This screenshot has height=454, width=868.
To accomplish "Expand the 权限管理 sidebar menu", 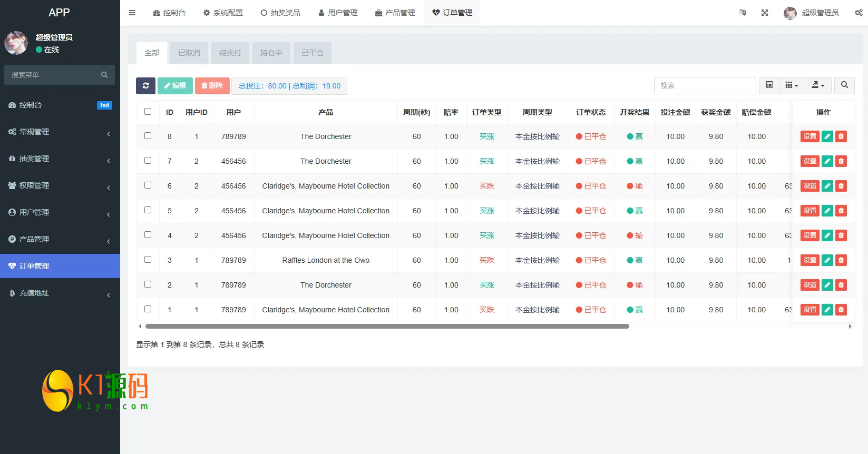I will (x=60, y=185).
